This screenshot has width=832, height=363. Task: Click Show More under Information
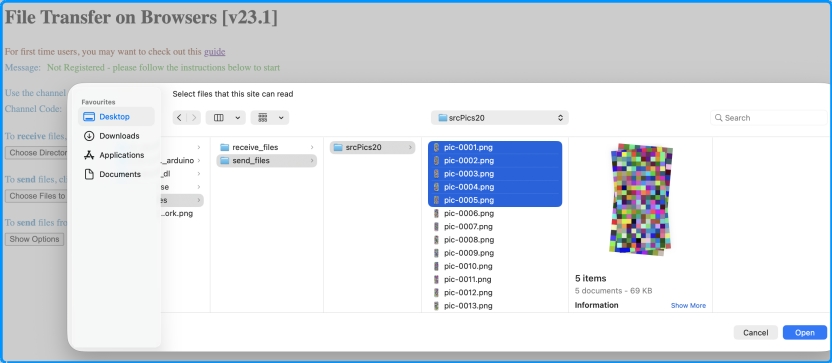coord(688,306)
